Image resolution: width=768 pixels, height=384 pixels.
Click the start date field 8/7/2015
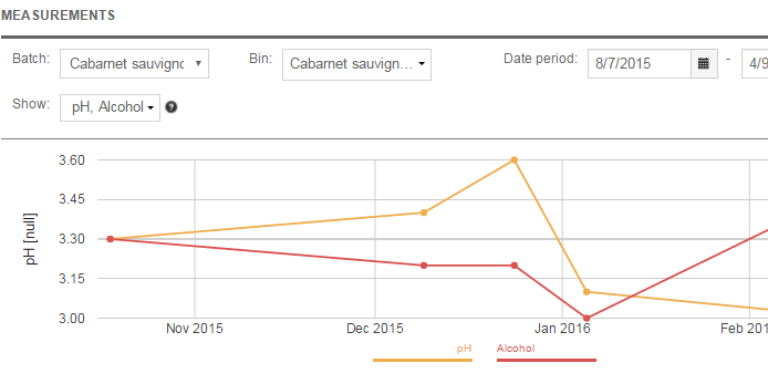tap(640, 64)
